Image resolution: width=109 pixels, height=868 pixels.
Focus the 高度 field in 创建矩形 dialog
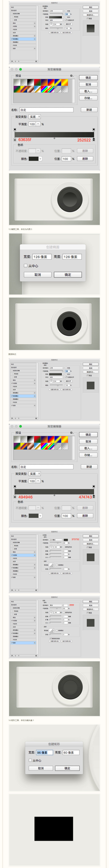tap(71, 753)
